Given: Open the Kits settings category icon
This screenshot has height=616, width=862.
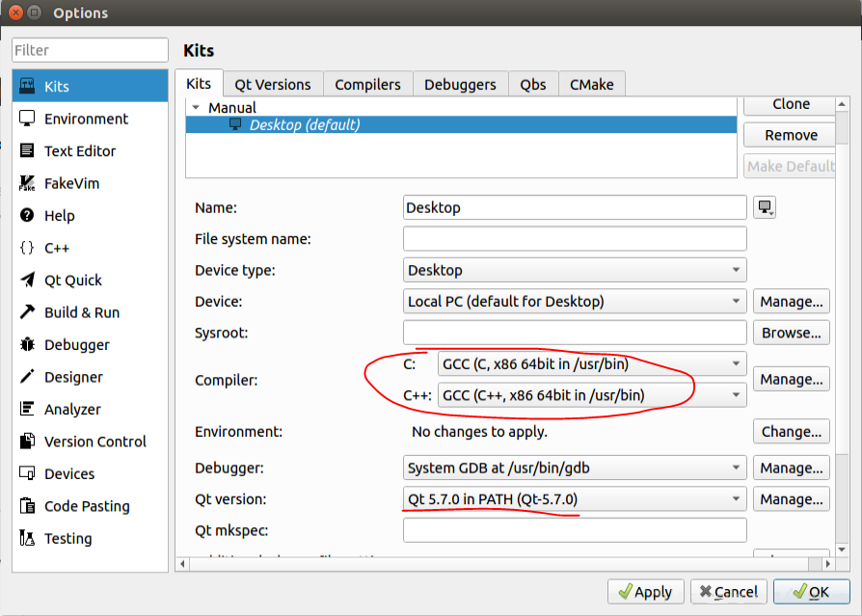Looking at the screenshot, I should coord(27,87).
